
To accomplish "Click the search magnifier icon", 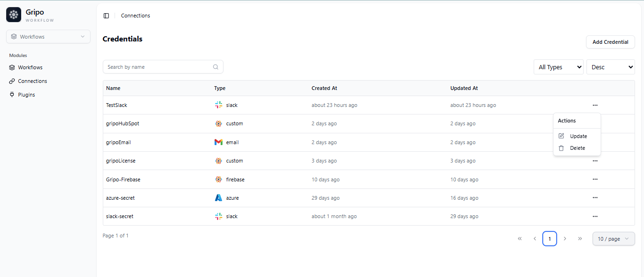I will pyautogui.click(x=215, y=67).
